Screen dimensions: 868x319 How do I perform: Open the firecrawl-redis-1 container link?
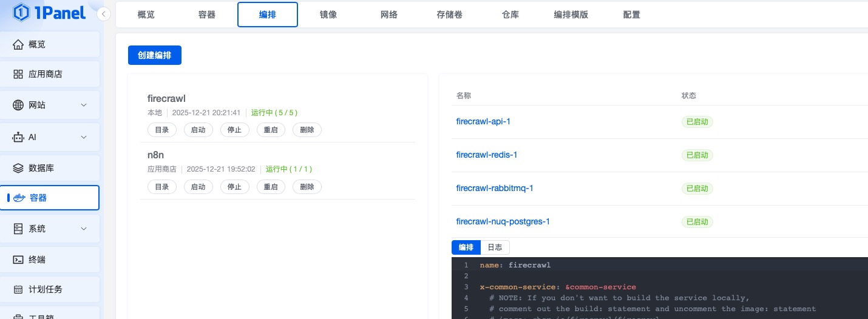pos(487,155)
